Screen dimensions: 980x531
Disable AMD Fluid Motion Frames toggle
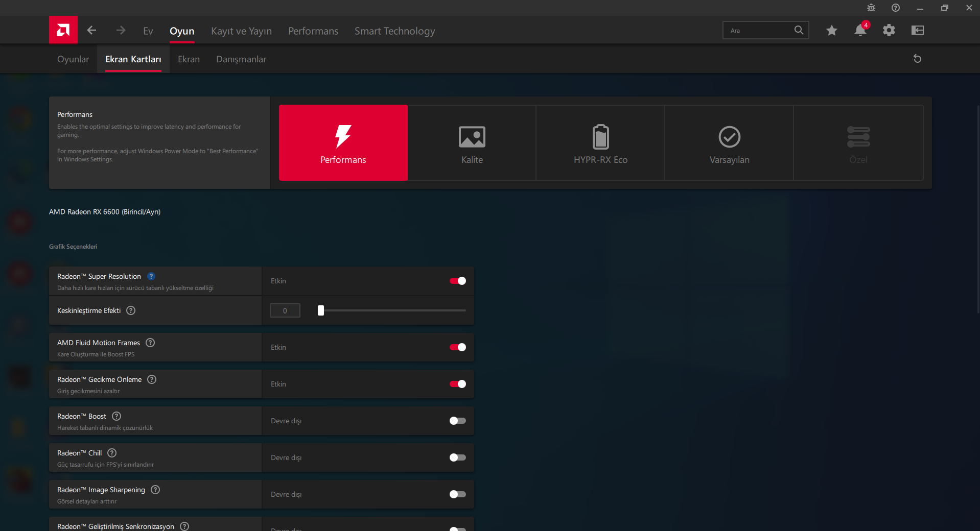(458, 347)
